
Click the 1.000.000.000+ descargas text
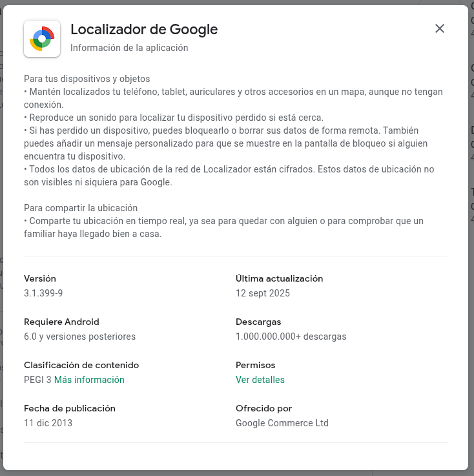291,336
